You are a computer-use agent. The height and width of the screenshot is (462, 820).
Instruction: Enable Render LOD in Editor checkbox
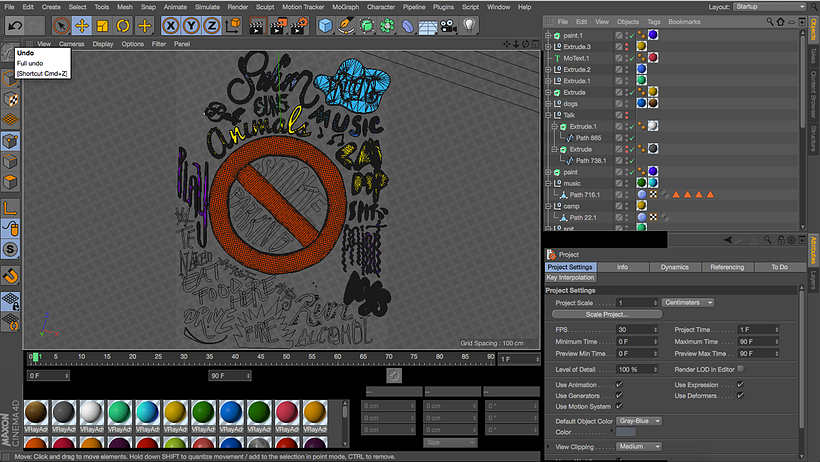(741, 369)
